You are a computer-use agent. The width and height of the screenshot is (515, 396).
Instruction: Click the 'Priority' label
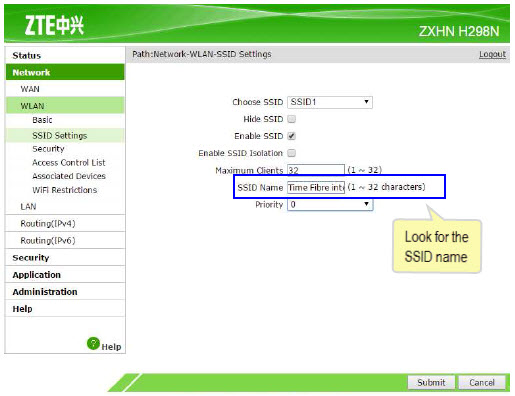pyautogui.click(x=269, y=204)
